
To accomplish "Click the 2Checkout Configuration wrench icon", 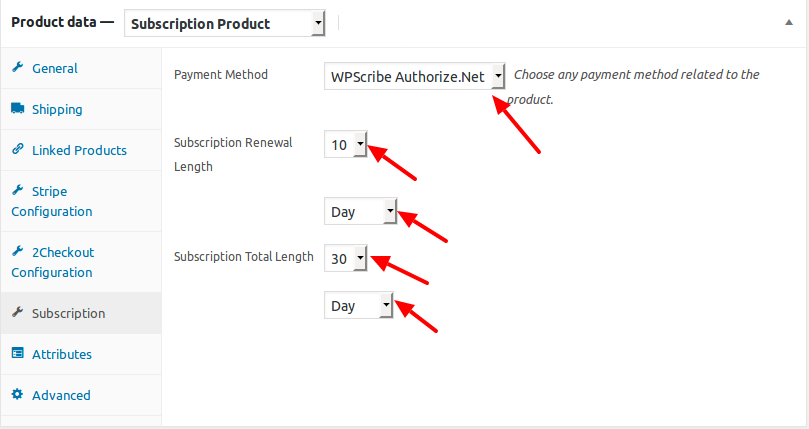I will click(18, 251).
